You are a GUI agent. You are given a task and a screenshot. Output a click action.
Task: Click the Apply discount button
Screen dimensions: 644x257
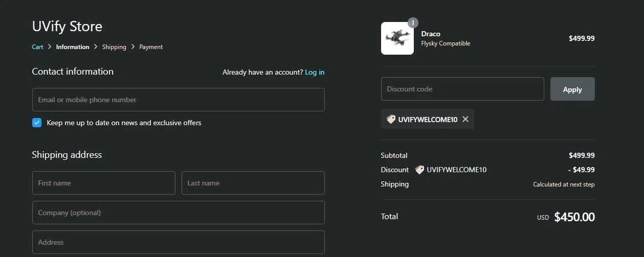pyautogui.click(x=572, y=89)
